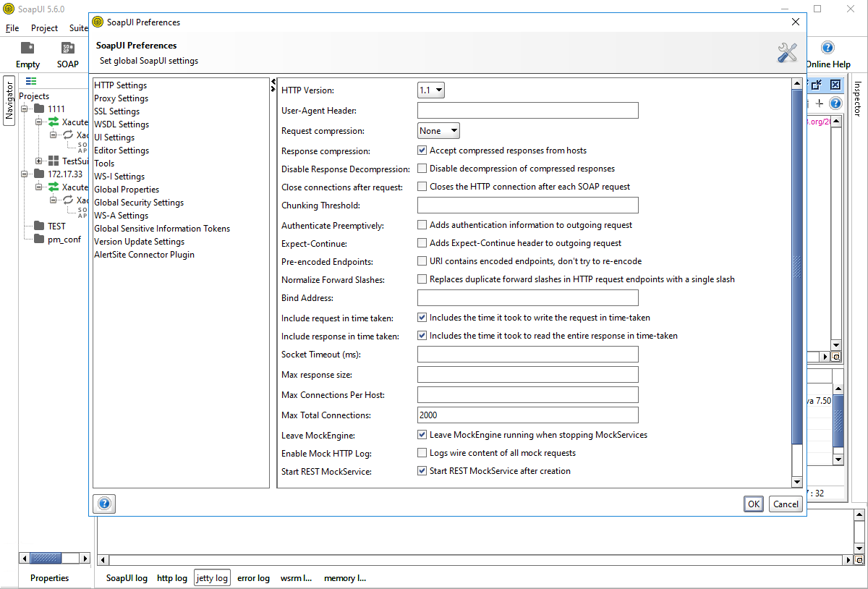The width and height of the screenshot is (868, 589).
Task: Enable Disable decompression of compressed responses
Action: point(422,168)
